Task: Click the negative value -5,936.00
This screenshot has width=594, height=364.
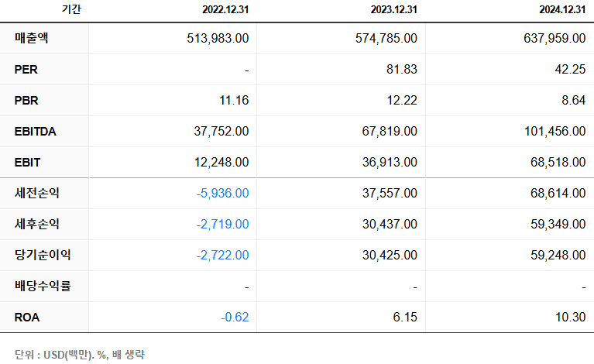Action: point(223,193)
